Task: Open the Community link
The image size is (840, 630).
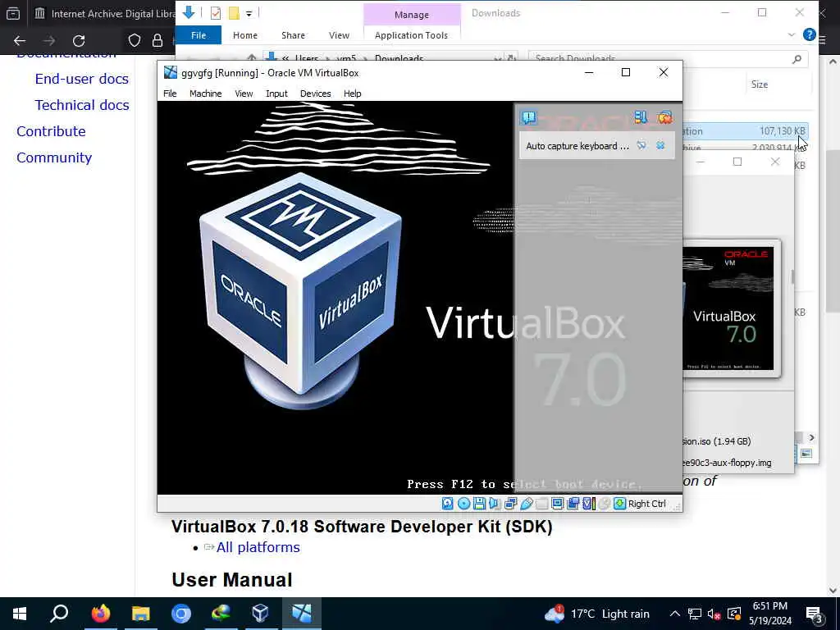Action: coord(54,157)
